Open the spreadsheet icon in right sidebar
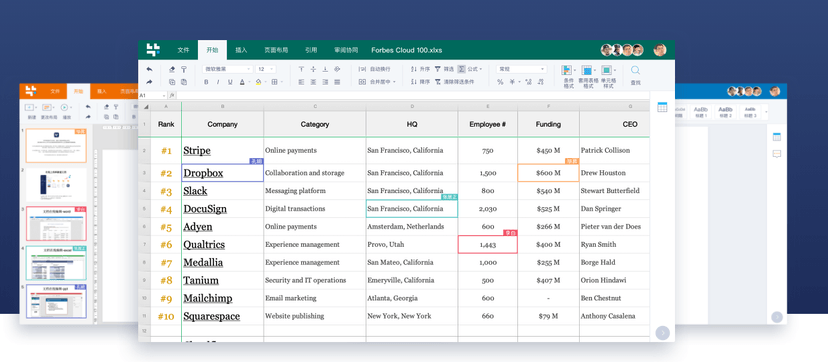828x362 pixels. pos(662,107)
